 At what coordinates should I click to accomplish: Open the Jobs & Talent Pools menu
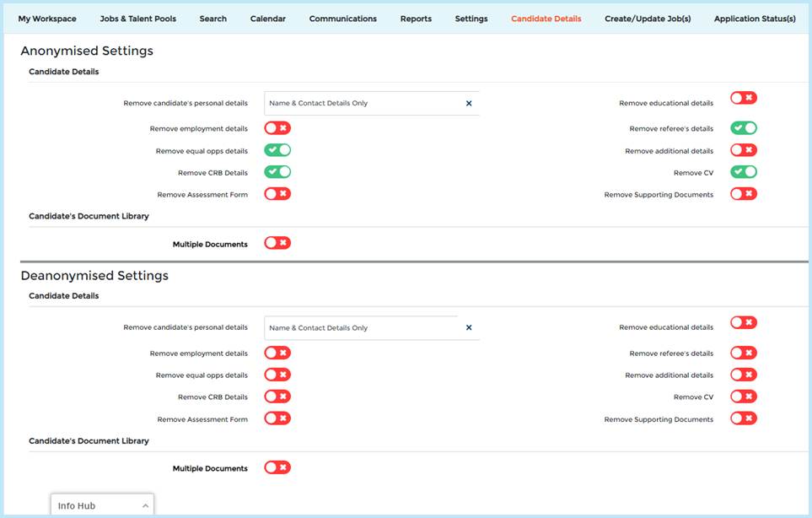[137, 18]
